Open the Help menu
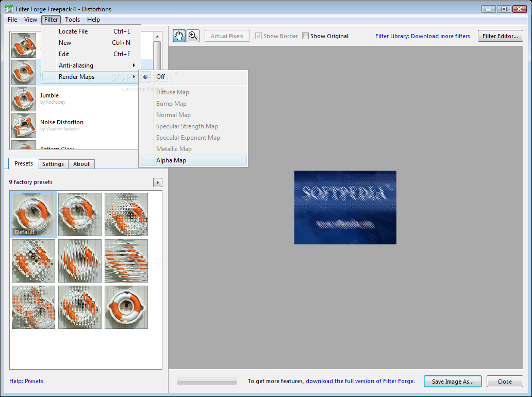The width and height of the screenshot is (532, 397). tap(93, 20)
